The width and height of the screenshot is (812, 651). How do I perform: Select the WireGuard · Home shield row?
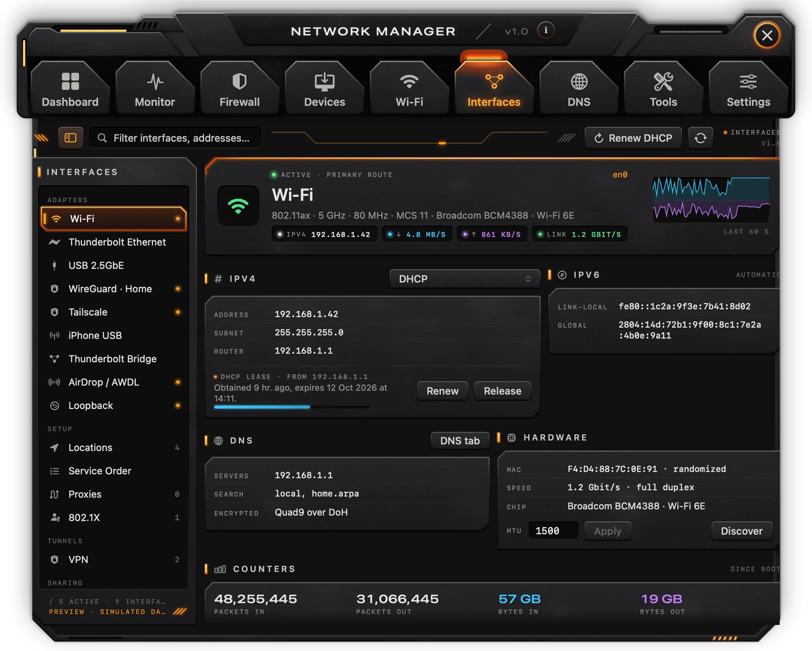tap(114, 289)
